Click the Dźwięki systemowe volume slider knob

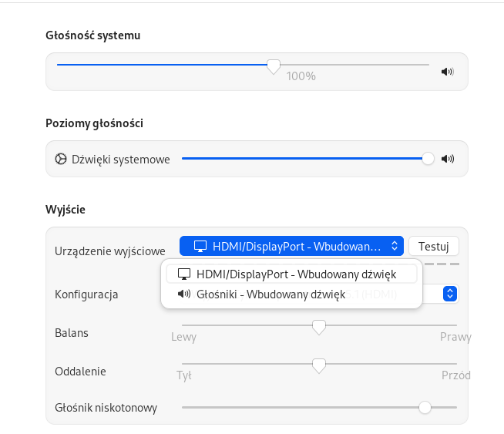428,159
